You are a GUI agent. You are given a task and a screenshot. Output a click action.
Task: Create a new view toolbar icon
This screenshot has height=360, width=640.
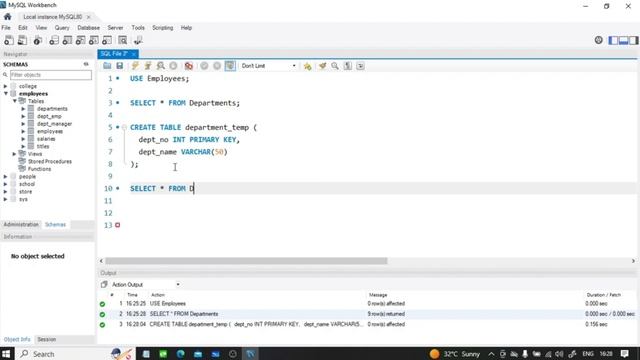(81, 40)
